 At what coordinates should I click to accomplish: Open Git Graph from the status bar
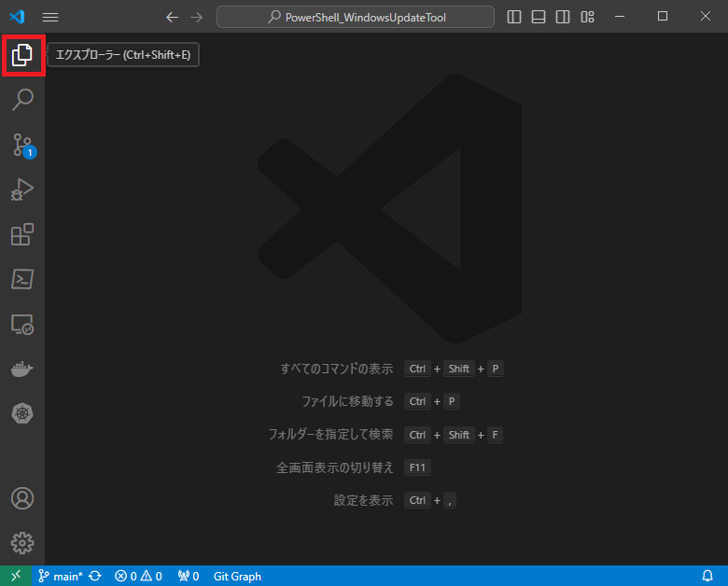click(x=237, y=577)
